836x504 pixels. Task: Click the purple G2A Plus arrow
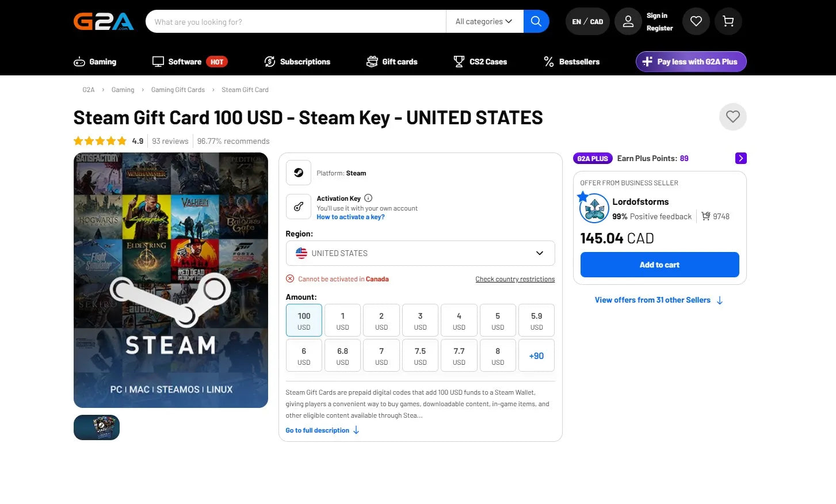coord(741,158)
